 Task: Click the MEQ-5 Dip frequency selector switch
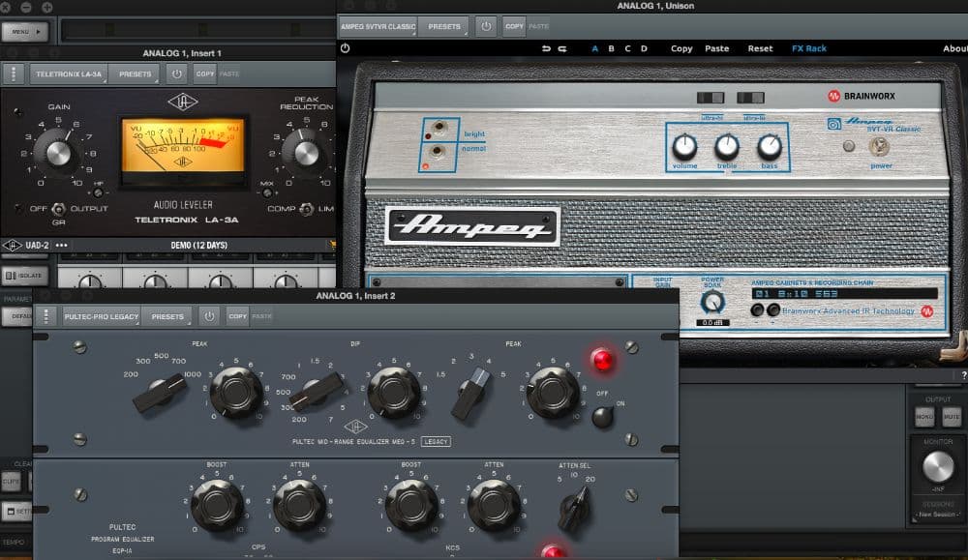[317, 392]
